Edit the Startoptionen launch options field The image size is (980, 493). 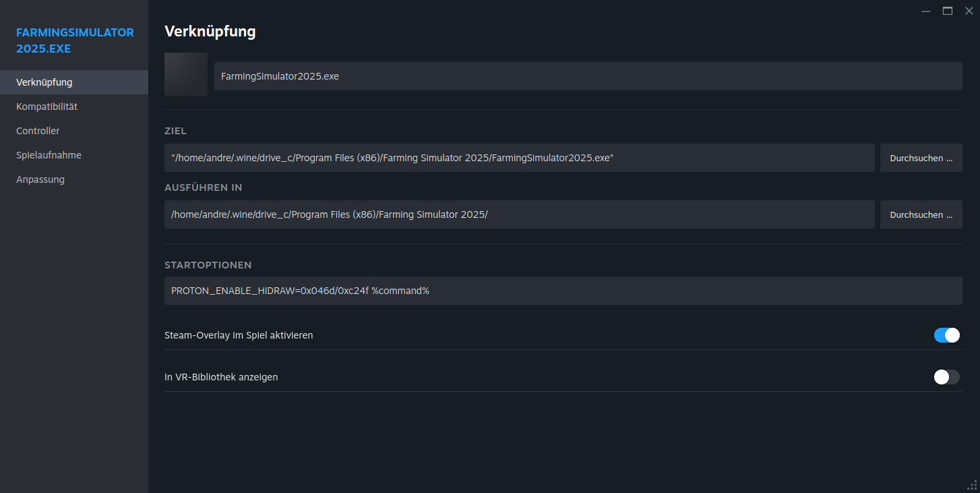563,291
